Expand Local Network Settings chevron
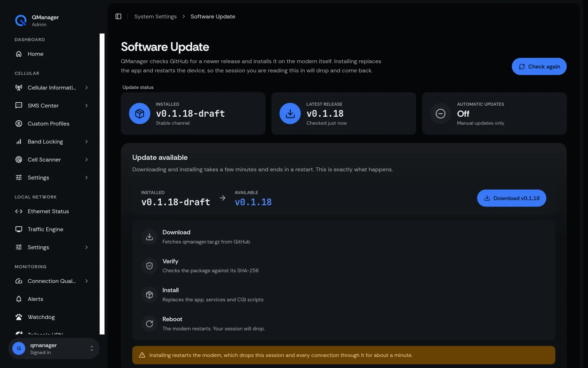 [86, 247]
